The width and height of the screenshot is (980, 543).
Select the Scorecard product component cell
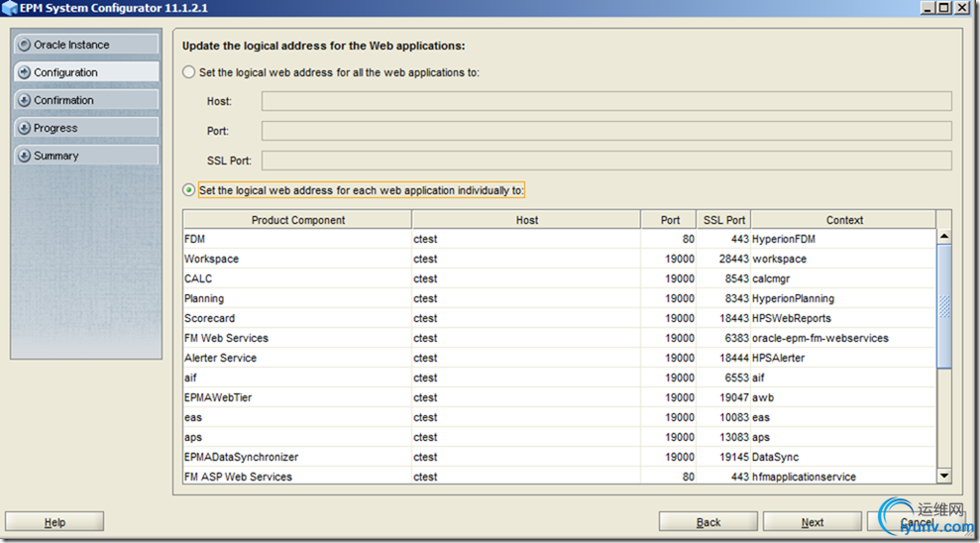tap(297, 318)
